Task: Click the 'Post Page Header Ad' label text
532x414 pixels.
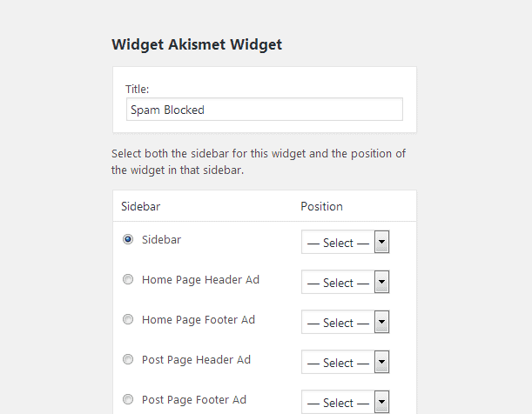Action: click(x=196, y=359)
